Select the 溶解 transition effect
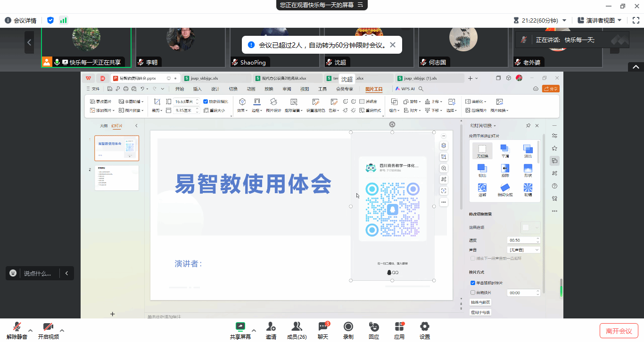This screenshot has width=644, height=342. tap(482, 189)
